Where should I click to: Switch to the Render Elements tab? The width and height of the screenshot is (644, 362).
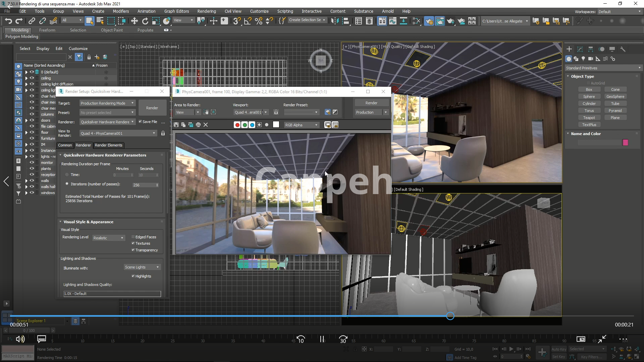(x=108, y=145)
